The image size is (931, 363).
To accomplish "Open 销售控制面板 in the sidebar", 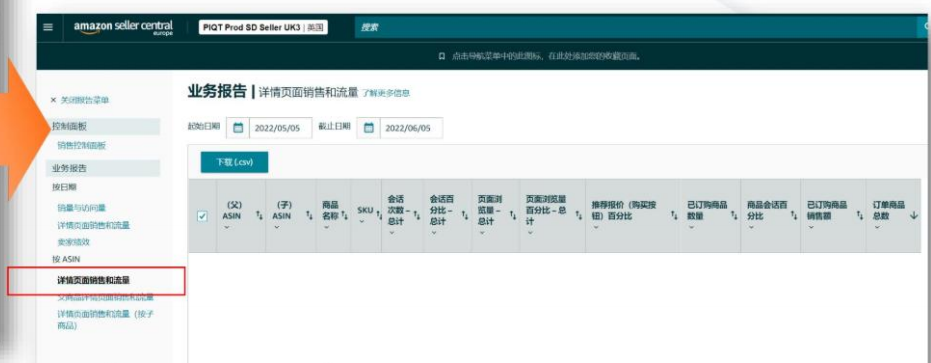I will click(81, 146).
